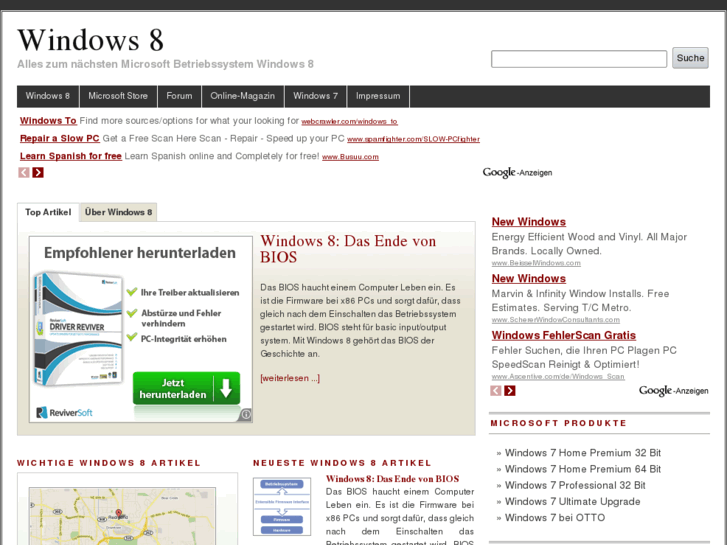Click the Google-Anzeigen label under top ads
The height and width of the screenshot is (545, 727).
(517, 173)
